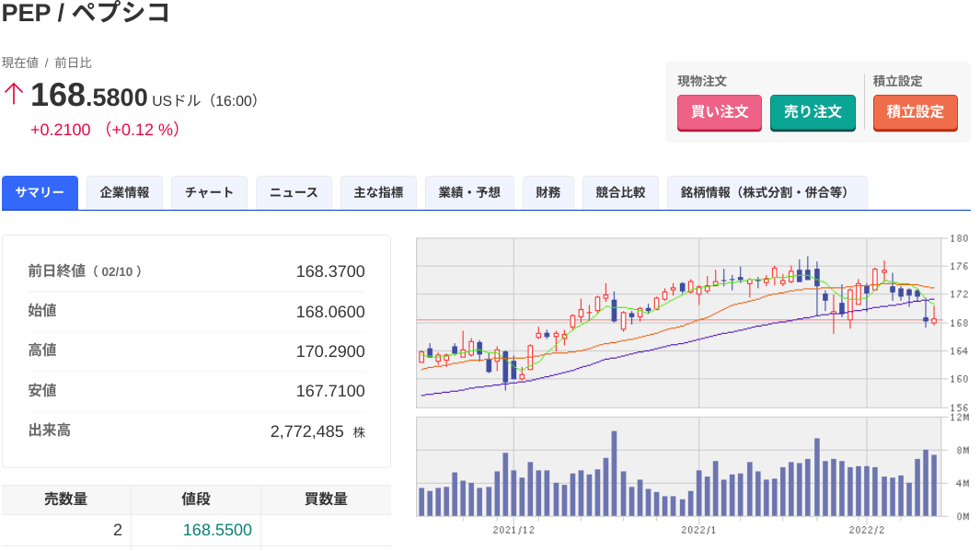Viewport: 980px width, 551px height.
Task: Click the 売数量 column header
Action: point(66,499)
